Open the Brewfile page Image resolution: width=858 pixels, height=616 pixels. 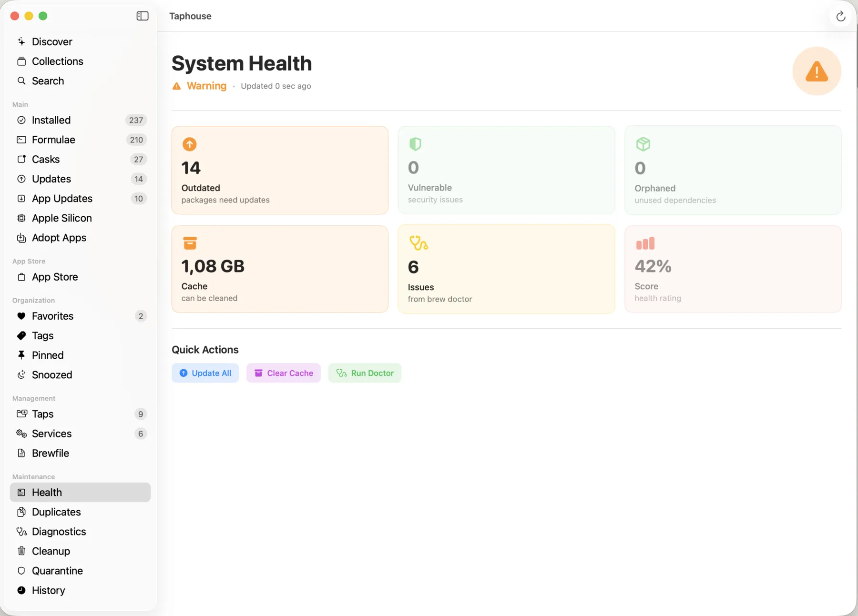pyautogui.click(x=80, y=453)
